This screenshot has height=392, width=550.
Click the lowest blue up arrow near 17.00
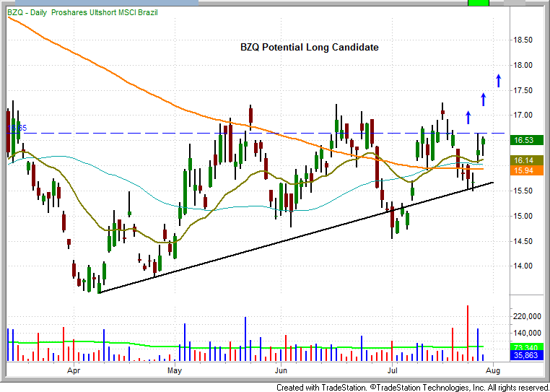468,117
